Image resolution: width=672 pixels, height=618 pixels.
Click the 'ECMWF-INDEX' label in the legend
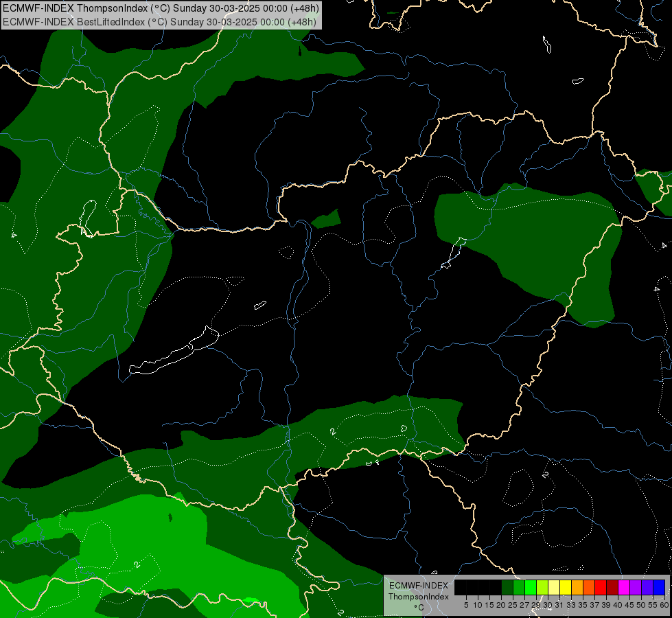(x=419, y=586)
